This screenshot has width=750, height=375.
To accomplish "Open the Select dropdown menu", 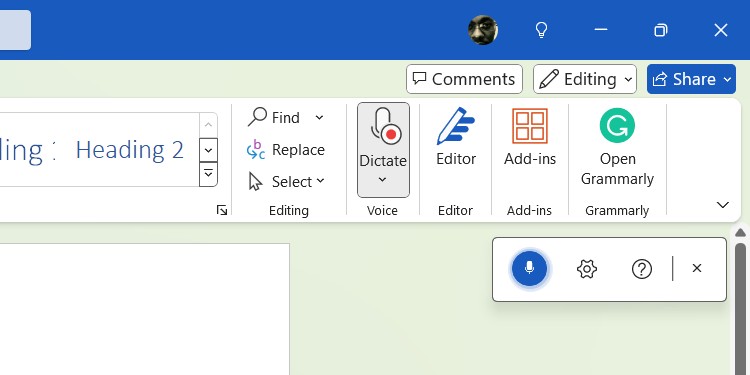I will pyautogui.click(x=287, y=182).
